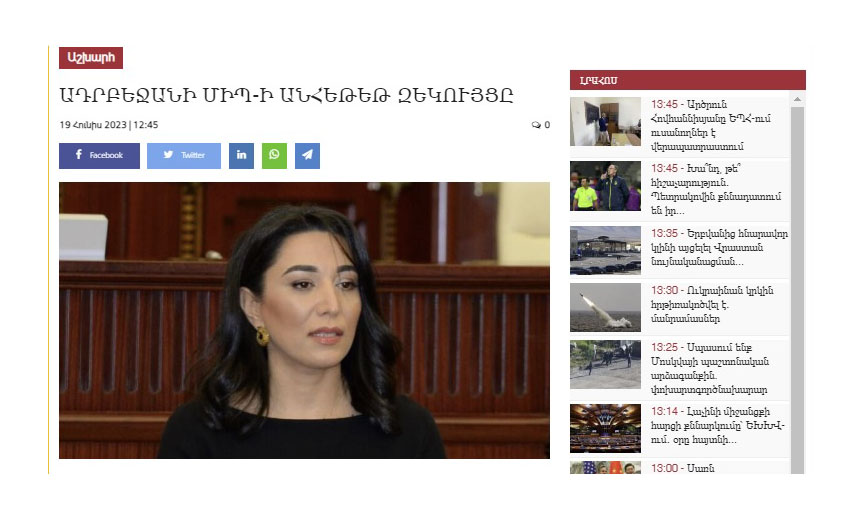
Task: Click the missile launch thumbnail
Action: tap(605, 307)
